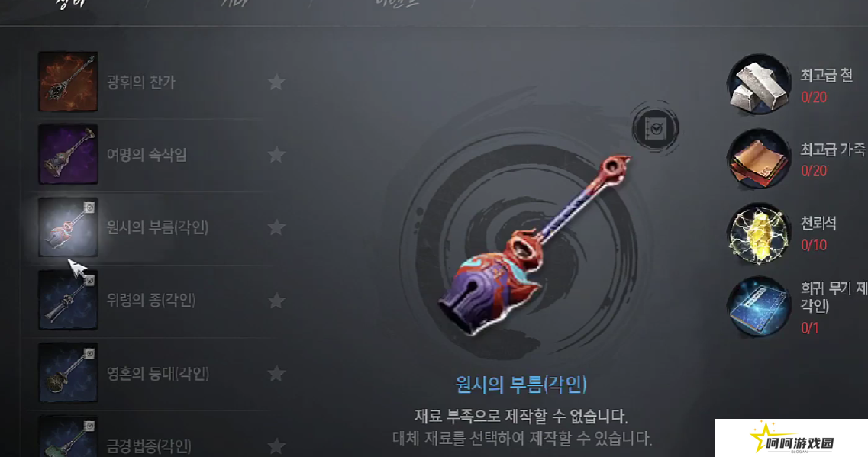Screen dimensions: 868x457
Task: Toggle favorite star for 여명의 속삭임
Action: click(276, 155)
